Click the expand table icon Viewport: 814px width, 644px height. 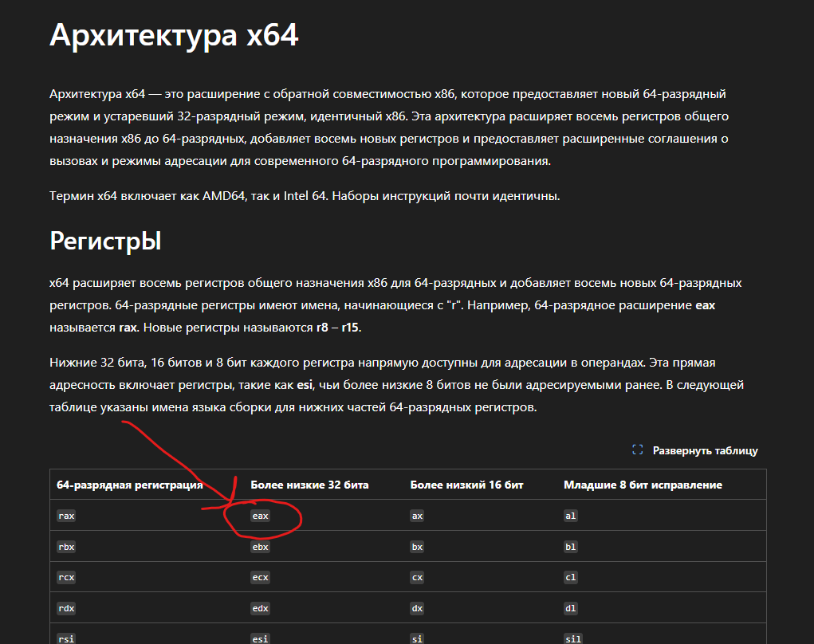(638, 450)
